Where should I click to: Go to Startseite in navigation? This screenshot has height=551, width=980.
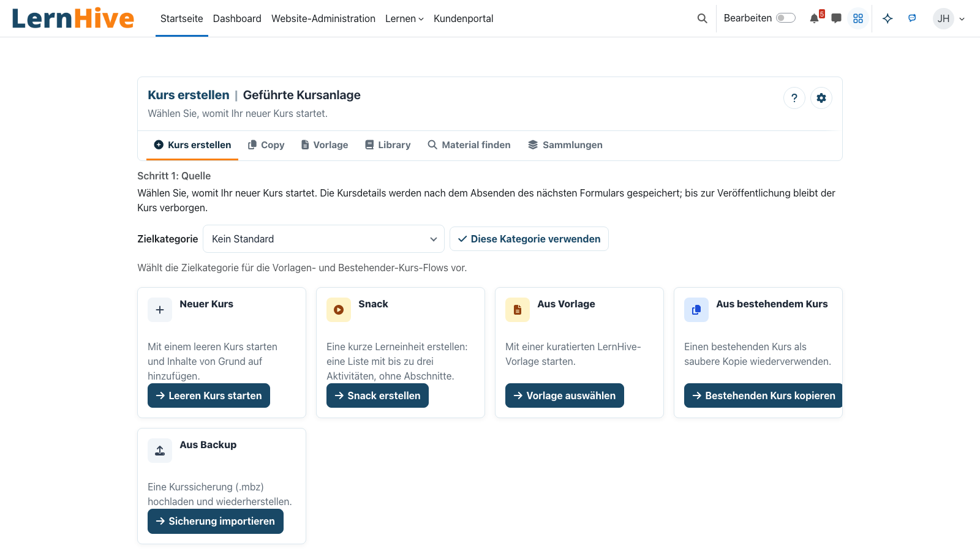pyautogui.click(x=182, y=18)
